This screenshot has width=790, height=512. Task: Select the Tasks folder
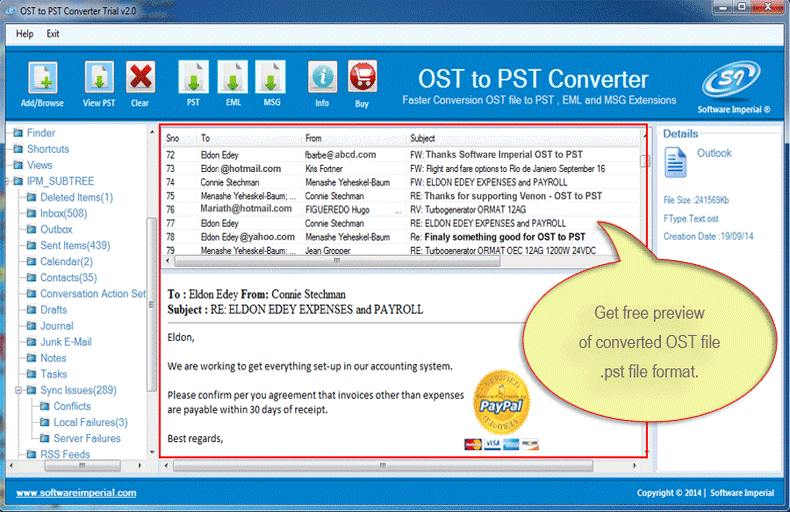pyautogui.click(x=53, y=374)
